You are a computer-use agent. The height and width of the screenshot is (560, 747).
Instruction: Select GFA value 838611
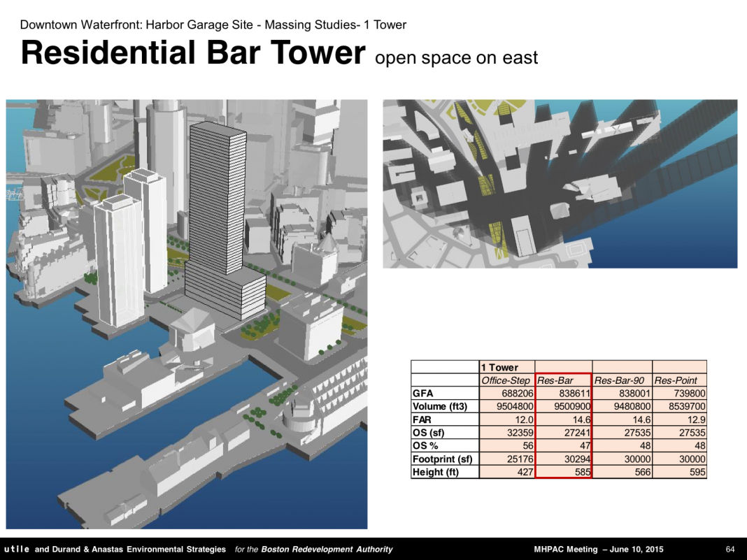pos(574,394)
